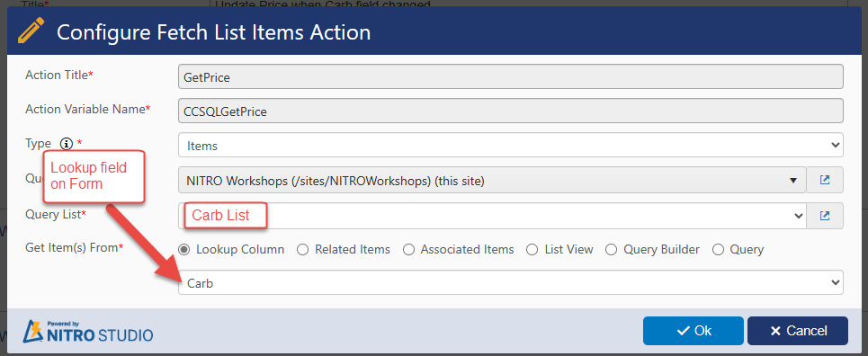Open the NITRO Workshops site dropdown
The image size is (868, 356).
click(x=492, y=181)
